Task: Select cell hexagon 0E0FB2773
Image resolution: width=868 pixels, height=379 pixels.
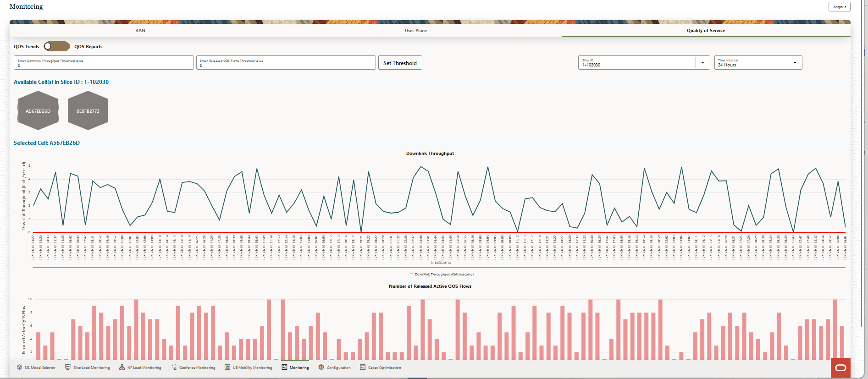Action: click(88, 110)
